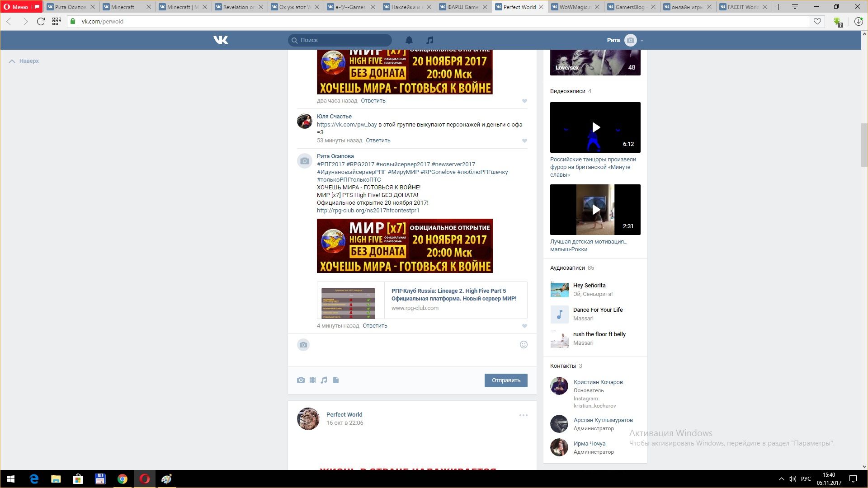Play the 6:12 dancers video
This screenshot has width=868, height=488.
pos(595,127)
